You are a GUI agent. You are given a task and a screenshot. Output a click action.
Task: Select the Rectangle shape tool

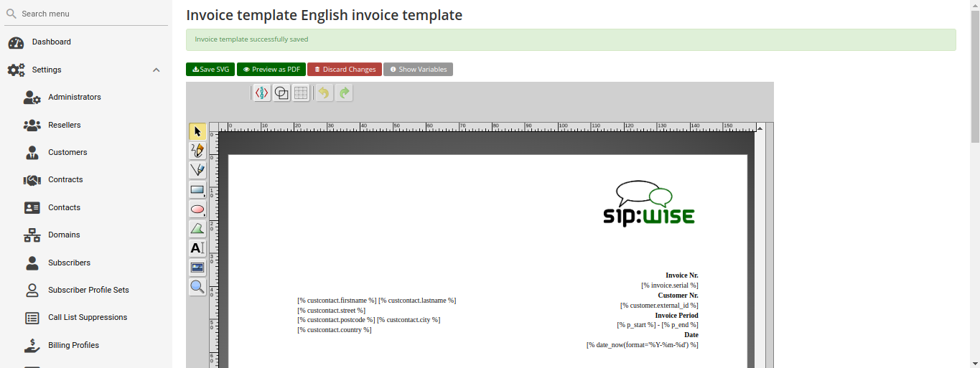(197, 190)
